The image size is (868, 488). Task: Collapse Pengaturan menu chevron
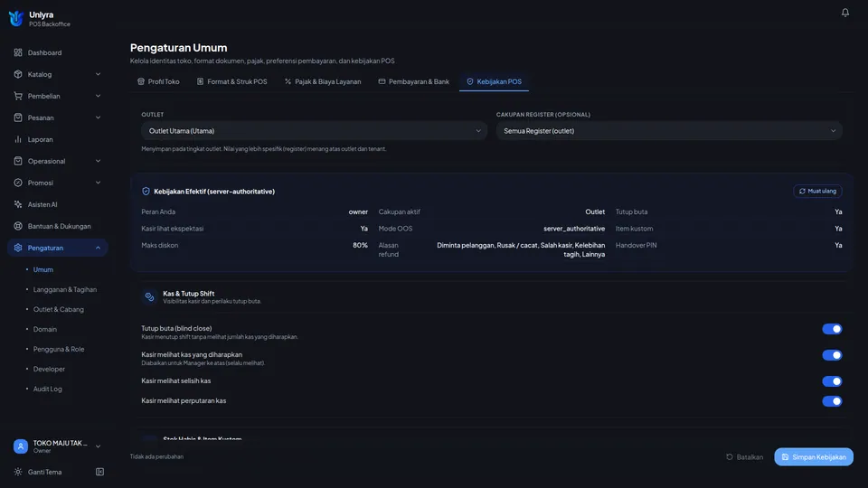pyautogui.click(x=98, y=248)
